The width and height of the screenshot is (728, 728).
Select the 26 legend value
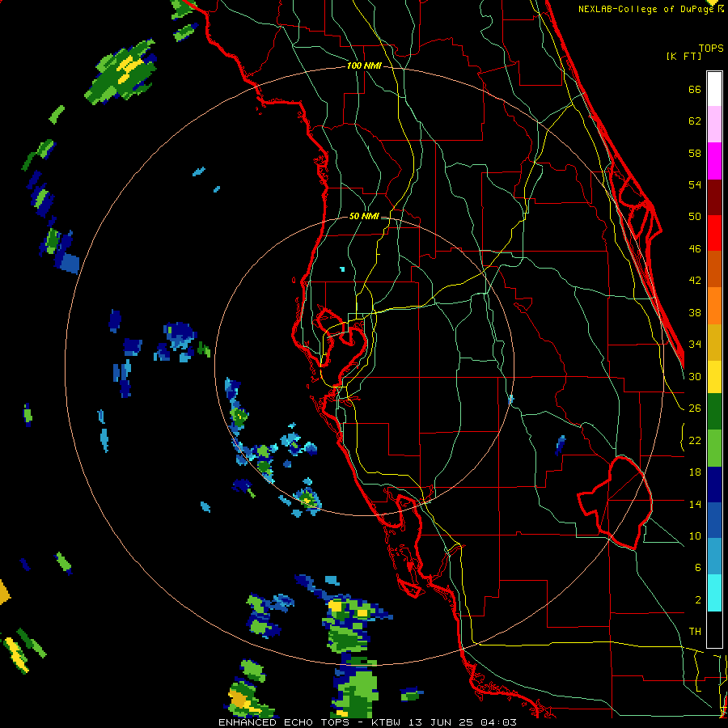695,408
